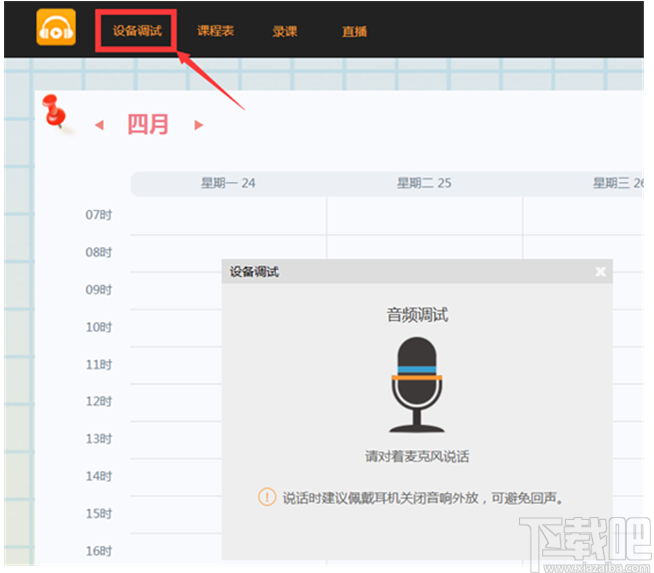Click the 10时 time row label
The image size is (654, 573).
[99, 327]
